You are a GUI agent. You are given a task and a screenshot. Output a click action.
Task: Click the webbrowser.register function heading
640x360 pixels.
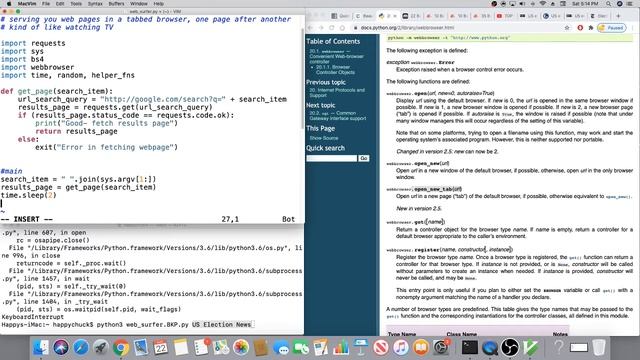point(449,249)
